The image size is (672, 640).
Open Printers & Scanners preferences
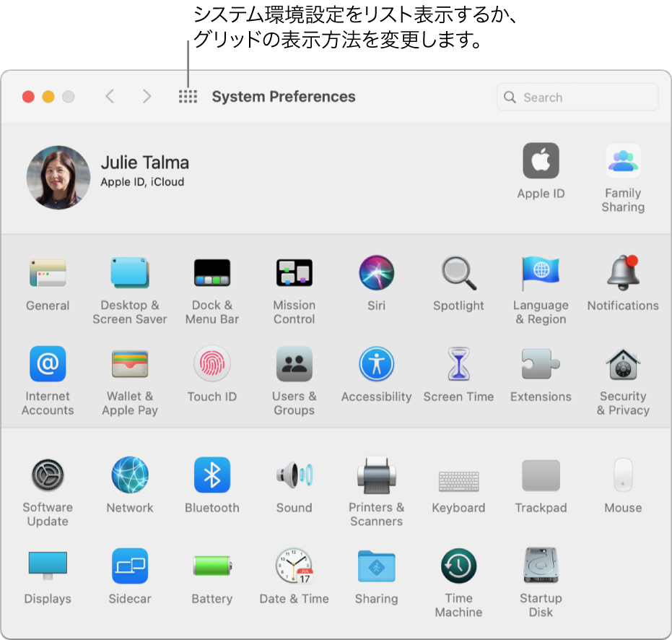pos(376,475)
